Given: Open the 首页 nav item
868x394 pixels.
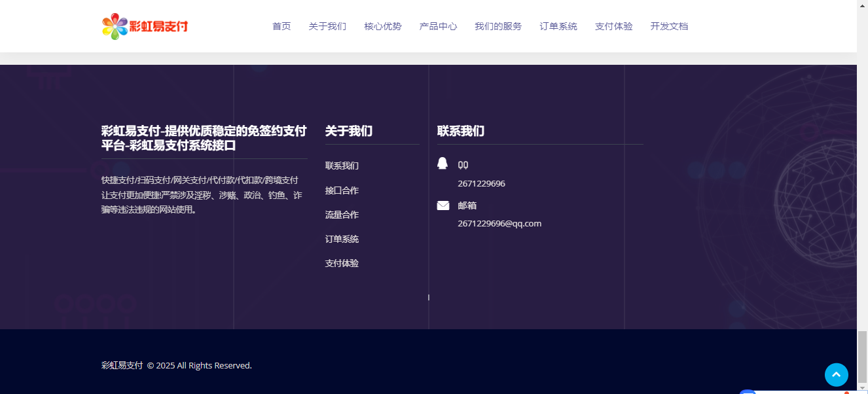Looking at the screenshot, I should click(x=281, y=26).
